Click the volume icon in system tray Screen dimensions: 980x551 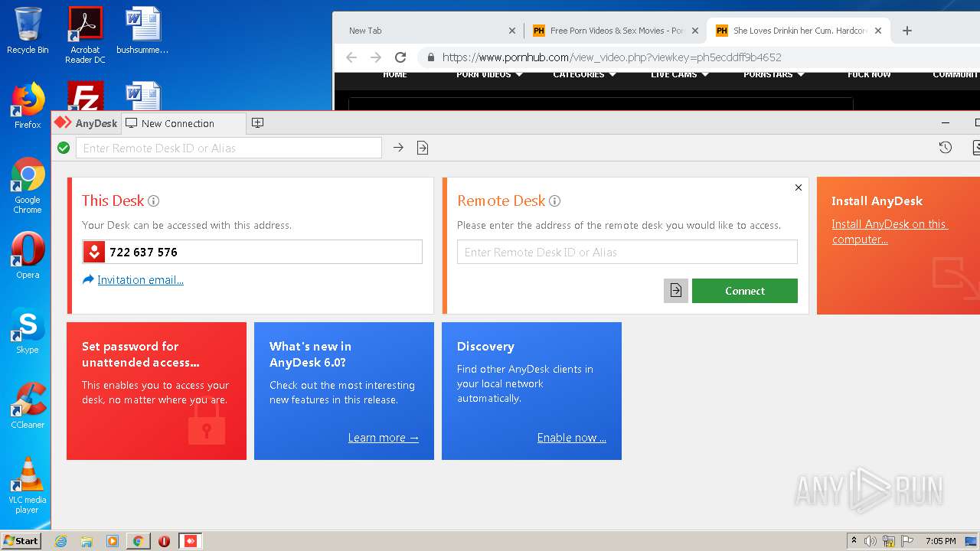click(x=871, y=541)
